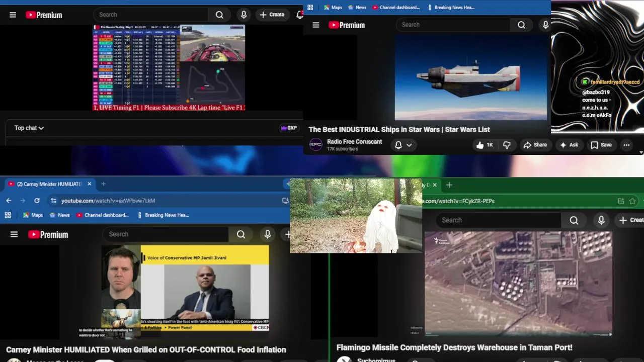The height and width of the screenshot is (362, 644).
Task: Focus the search box in the Carney window
Action: point(166,234)
